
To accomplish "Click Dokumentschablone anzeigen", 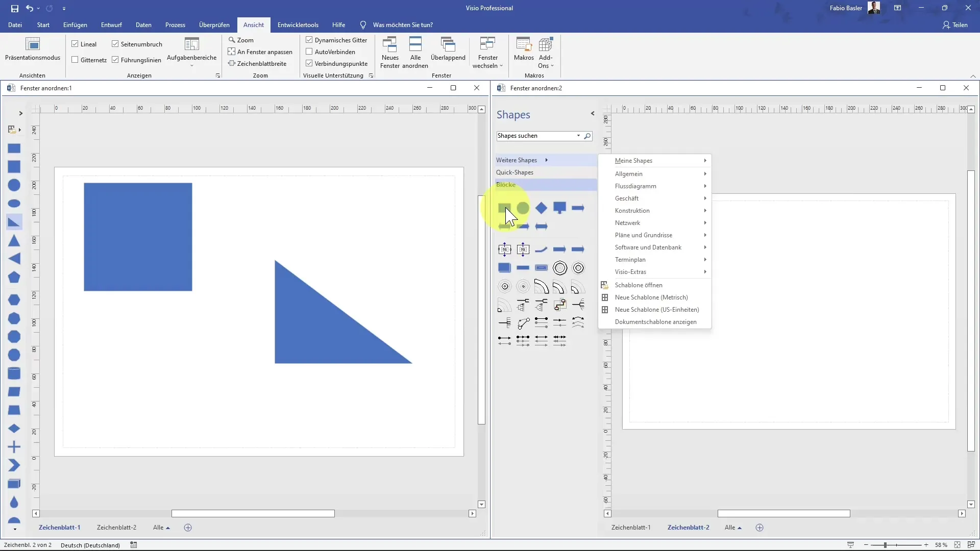I will 655,322.
